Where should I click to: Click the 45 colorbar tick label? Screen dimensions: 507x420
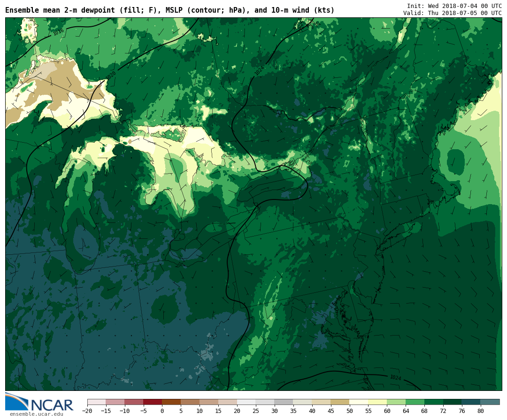[x=331, y=411]
